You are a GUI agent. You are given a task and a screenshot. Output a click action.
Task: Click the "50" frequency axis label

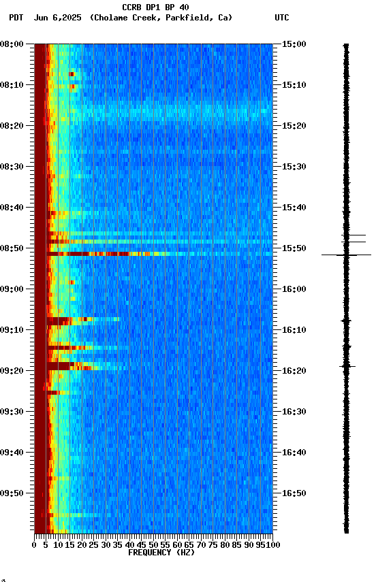click(x=153, y=545)
